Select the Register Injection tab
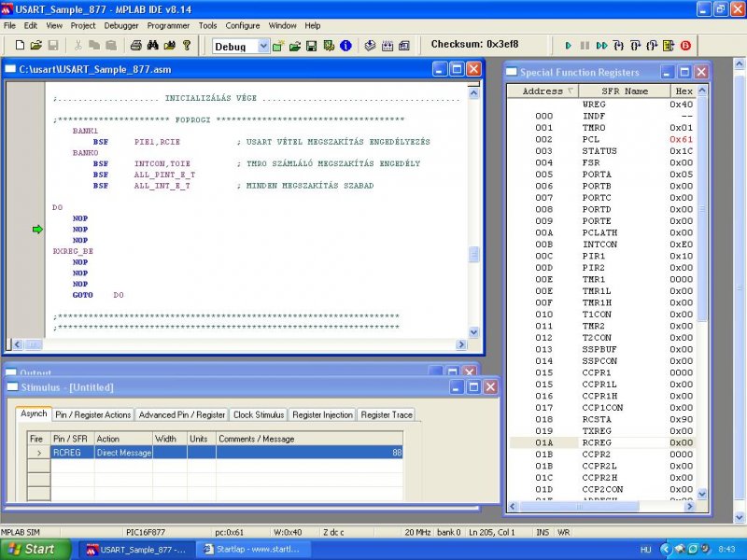The height and width of the screenshot is (560, 747). [x=322, y=414]
